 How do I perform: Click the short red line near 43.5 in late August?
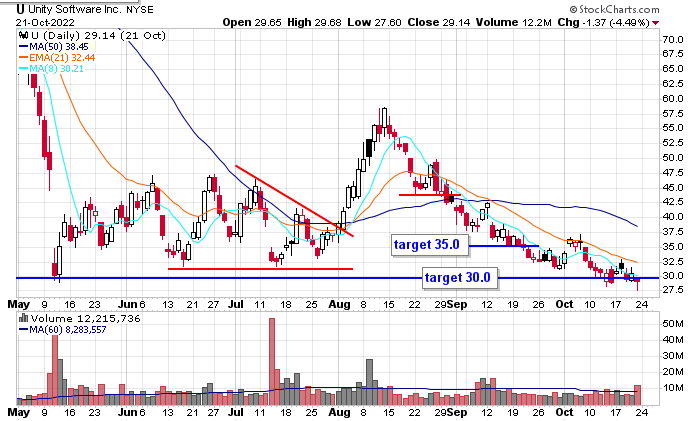point(428,195)
